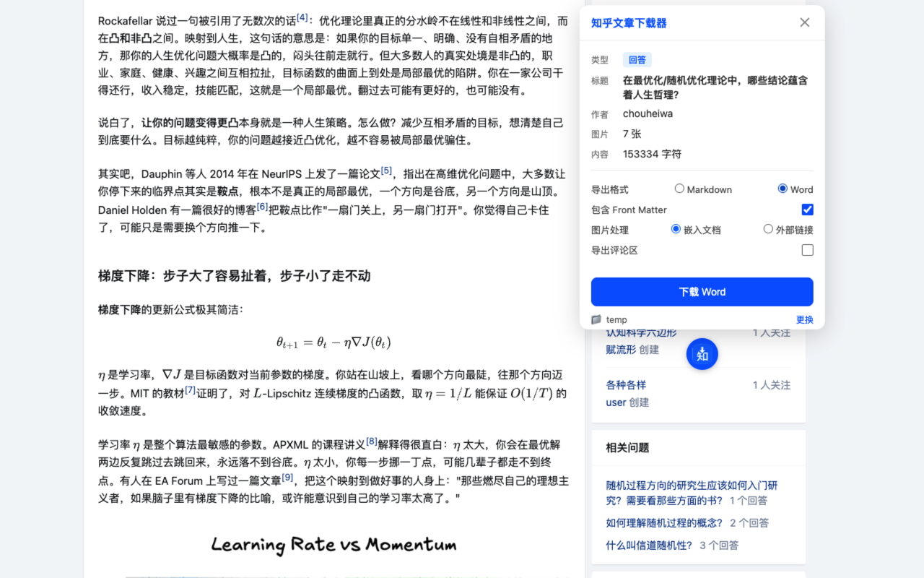This screenshot has width=924, height=578.
Task: Click the folder icon beside temp
Action: [596, 319]
